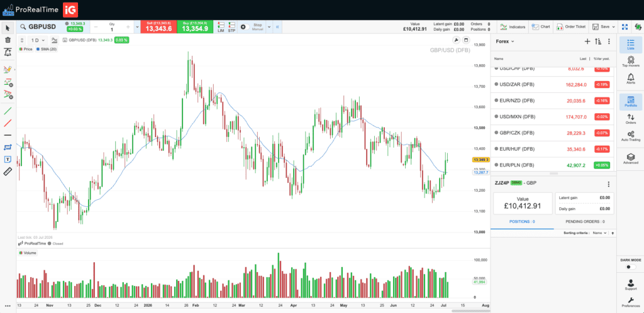Screen dimensions: 644x313
Task: Open the Forex list dropdown
Action: click(505, 41)
